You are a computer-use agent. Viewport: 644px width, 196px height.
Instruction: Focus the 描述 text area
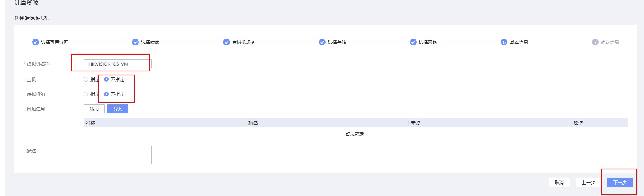point(118,155)
